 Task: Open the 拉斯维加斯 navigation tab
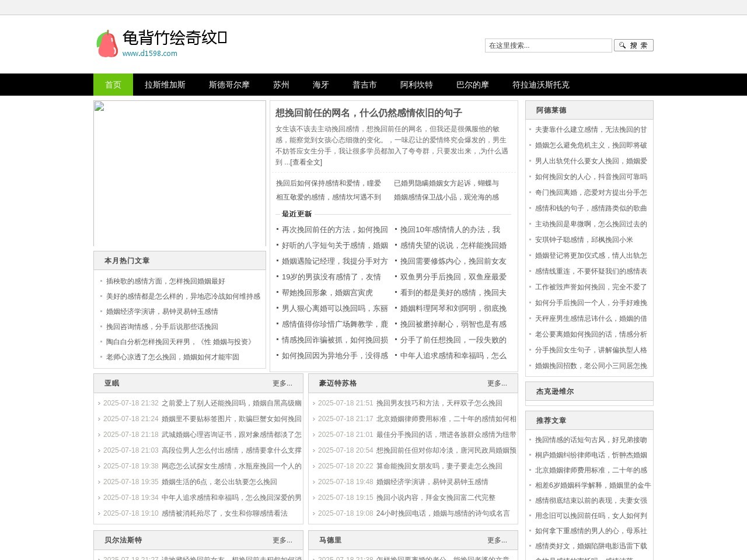pos(164,85)
